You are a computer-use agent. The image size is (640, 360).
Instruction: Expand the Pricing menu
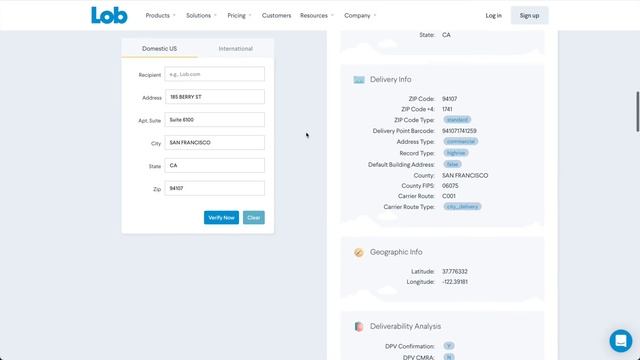point(239,16)
